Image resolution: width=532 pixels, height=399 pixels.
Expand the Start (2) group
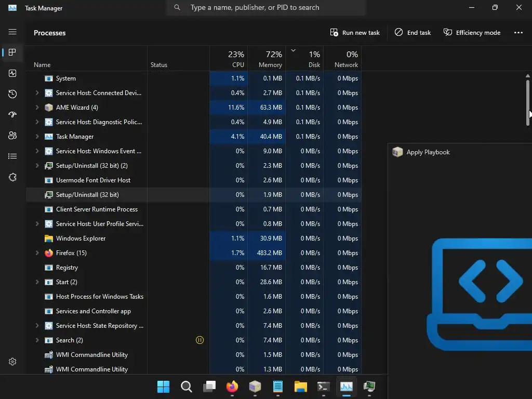click(37, 282)
